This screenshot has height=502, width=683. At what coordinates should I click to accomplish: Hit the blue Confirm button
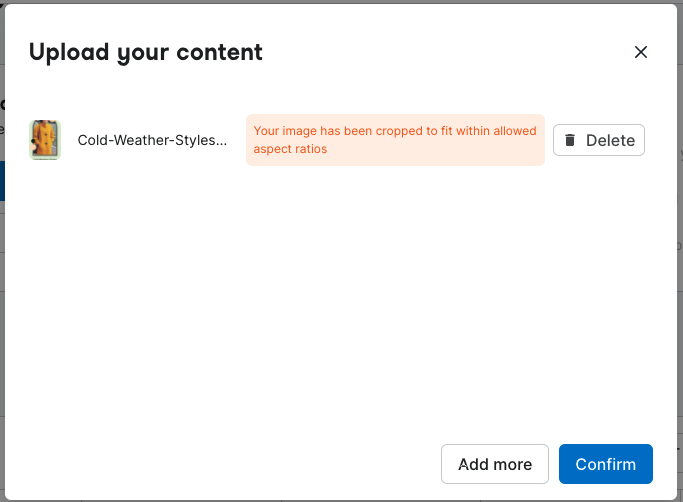click(605, 464)
